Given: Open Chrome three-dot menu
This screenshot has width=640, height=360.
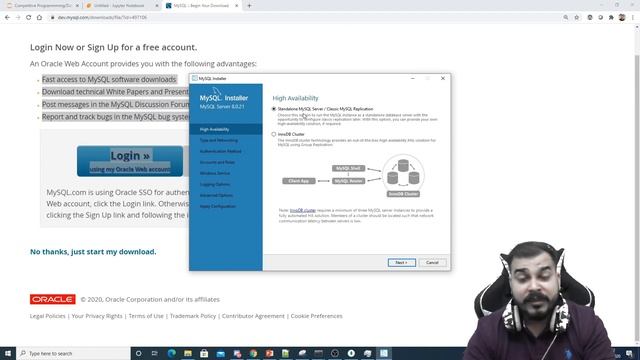Looking at the screenshot, I should coord(633,18).
